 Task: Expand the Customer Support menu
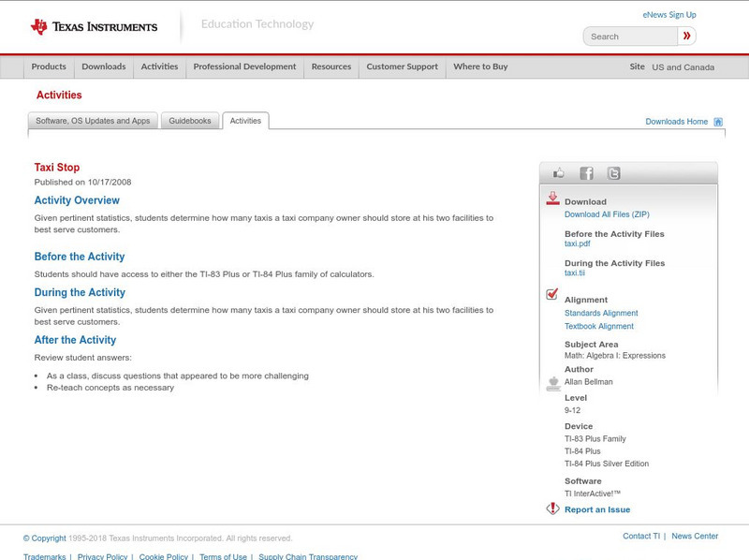tap(402, 66)
